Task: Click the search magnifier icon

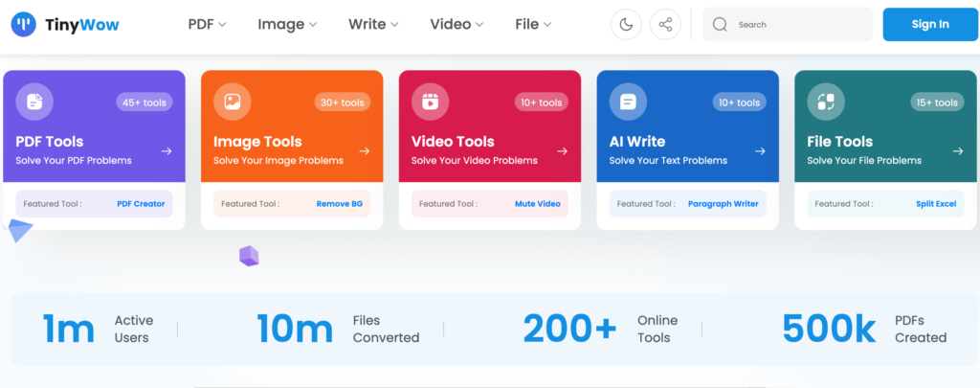Action: point(721,24)
